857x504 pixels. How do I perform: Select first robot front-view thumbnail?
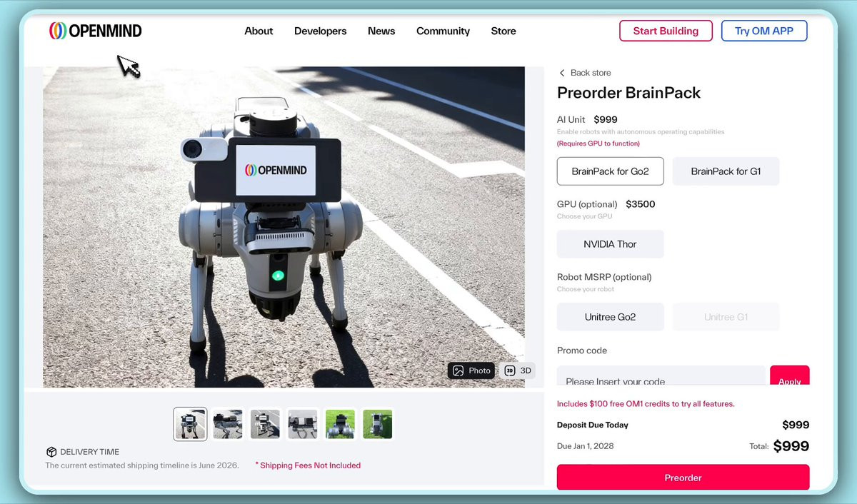190,424
